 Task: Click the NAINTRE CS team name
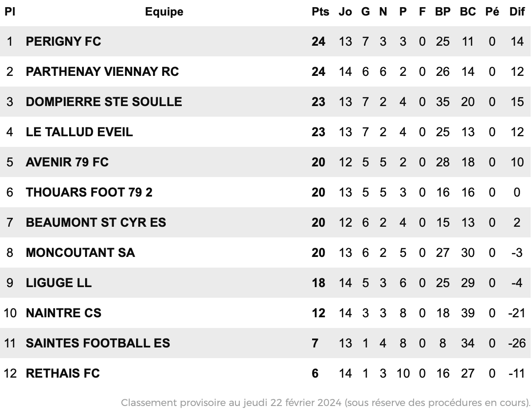pos(63,313)
